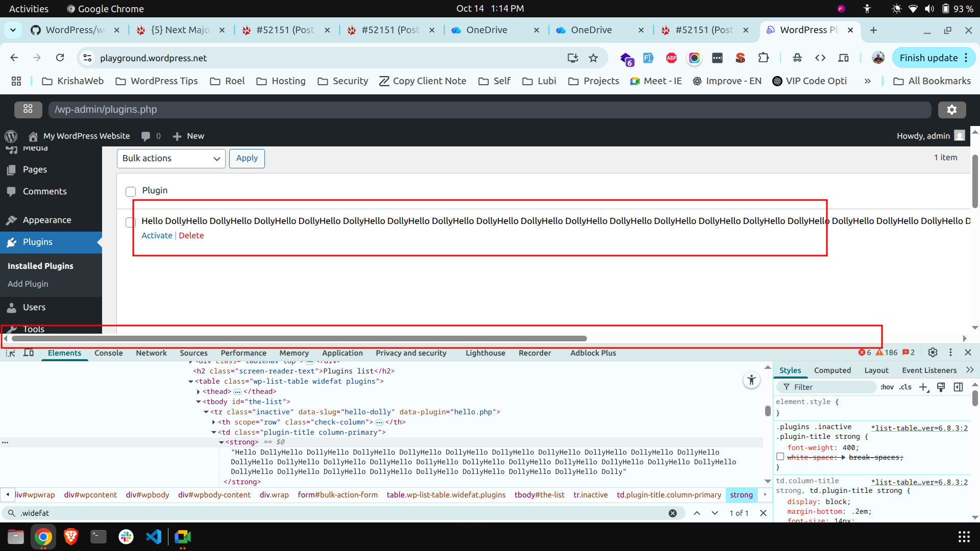Click the horizontal scrollbar thumb under the page
The image size is (980, 551).
coord(299,339)
